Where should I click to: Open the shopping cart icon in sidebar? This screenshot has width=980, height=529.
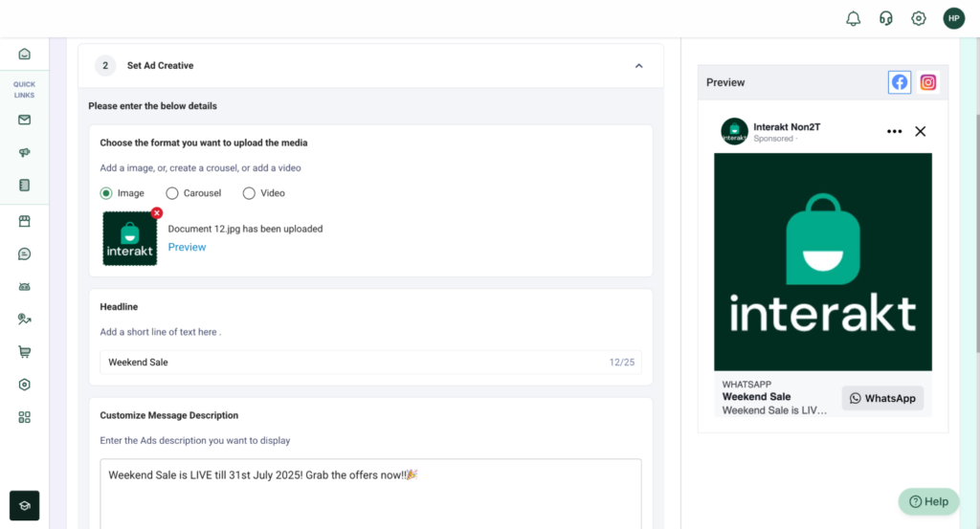click(x=24, y=352)
